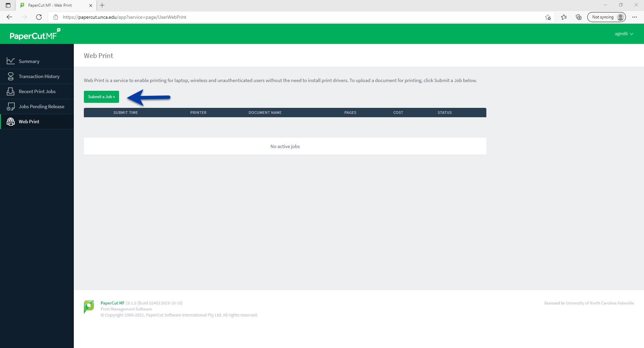Open the Transaction History menu item

tap(39, 76)
